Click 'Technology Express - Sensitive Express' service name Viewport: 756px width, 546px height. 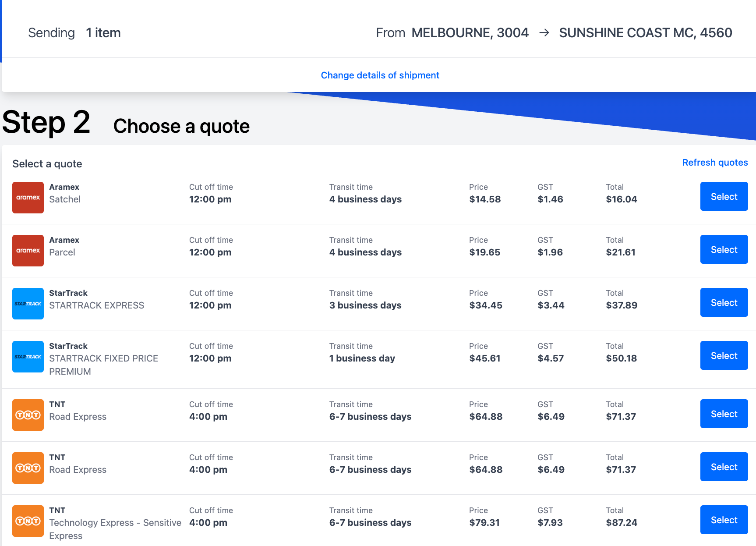click(x=115, y=529)
